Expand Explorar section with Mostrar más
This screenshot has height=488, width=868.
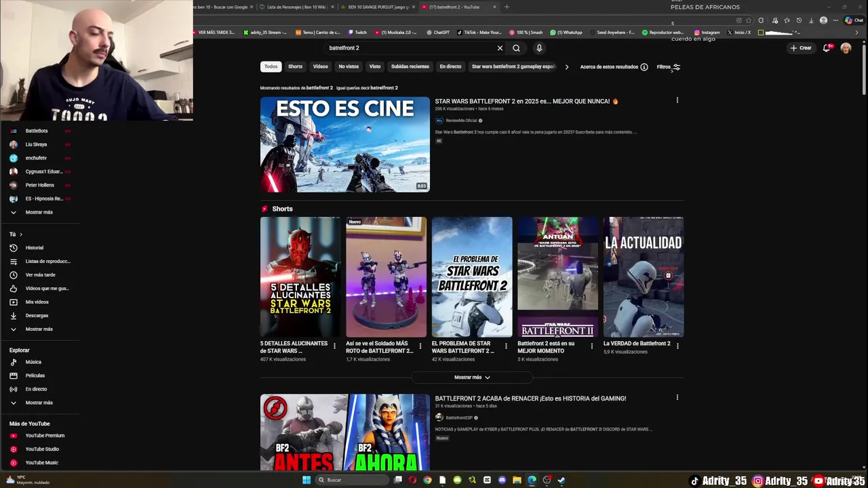[39, 403]
